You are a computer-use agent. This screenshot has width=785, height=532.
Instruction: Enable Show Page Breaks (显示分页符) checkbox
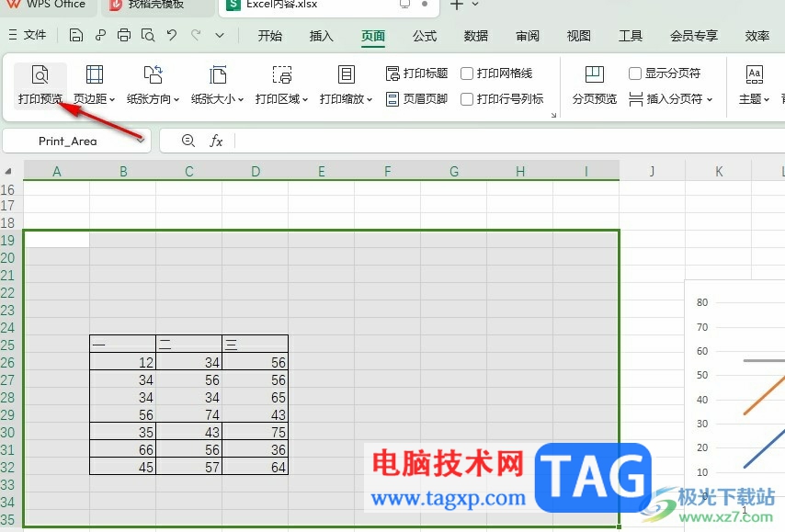(635, 74)
